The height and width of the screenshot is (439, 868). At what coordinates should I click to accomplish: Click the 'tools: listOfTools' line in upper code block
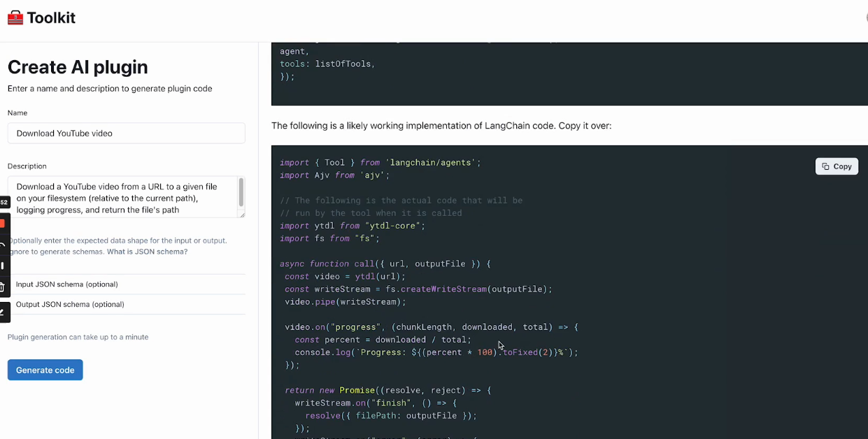pos(327,64)
